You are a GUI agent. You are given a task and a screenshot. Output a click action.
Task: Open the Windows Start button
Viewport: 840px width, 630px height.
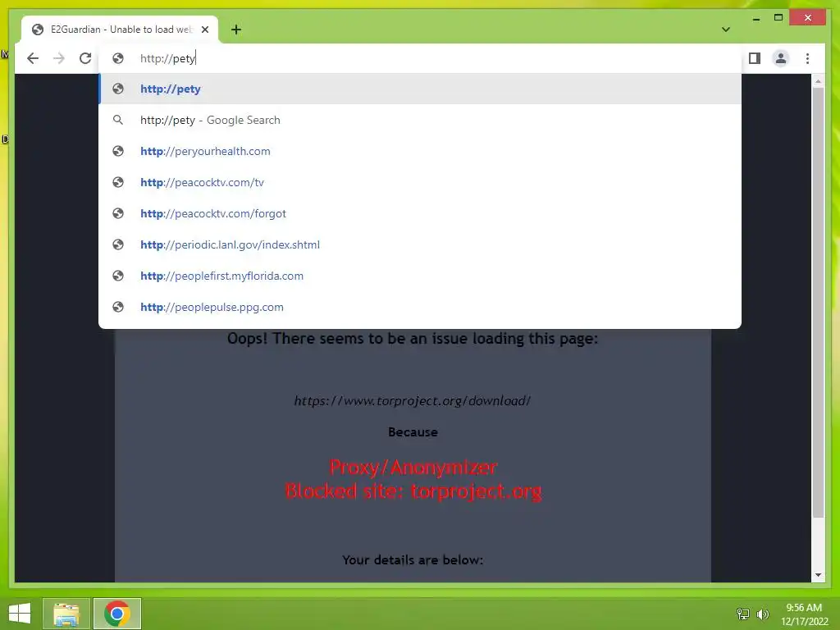click(20, 614)
